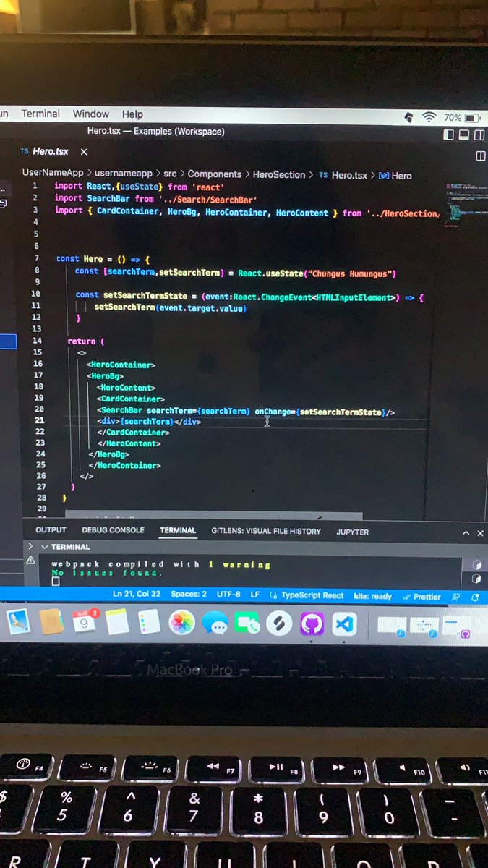Open GITLENS: VISUAL FILE HISTORY tab
Viewport: 488px width, 868px height.
(x=266, y=531)
